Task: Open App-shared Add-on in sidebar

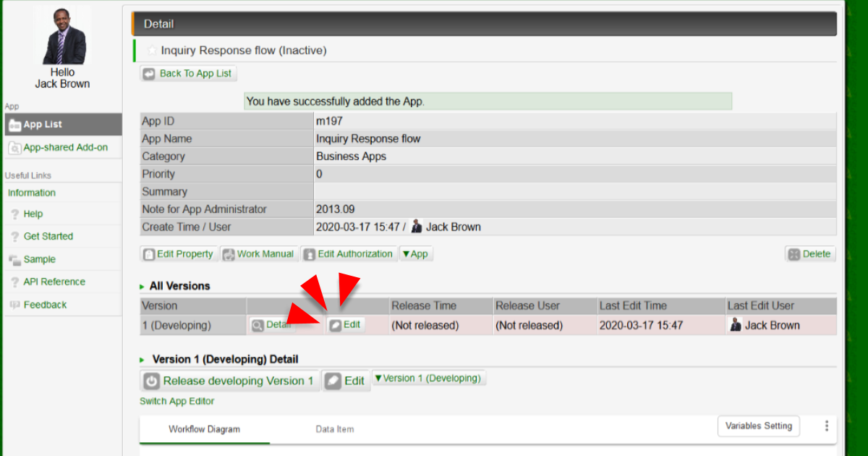Action: 65,148
